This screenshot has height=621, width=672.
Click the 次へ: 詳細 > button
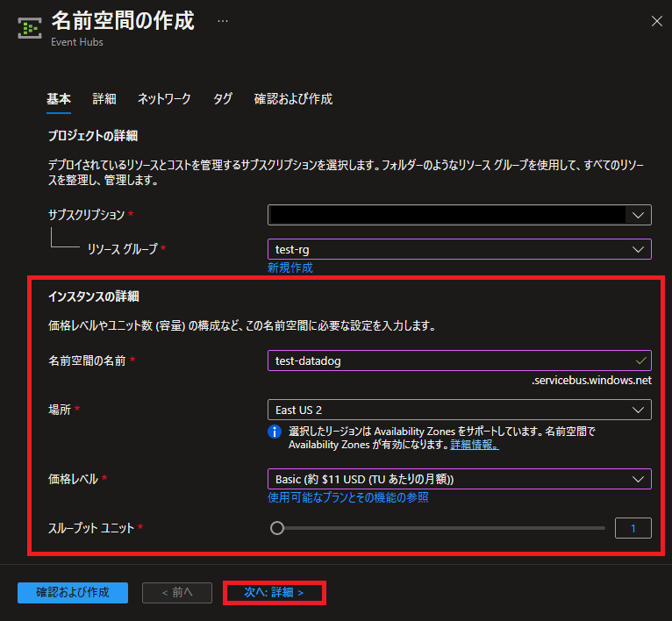[275, 592]
